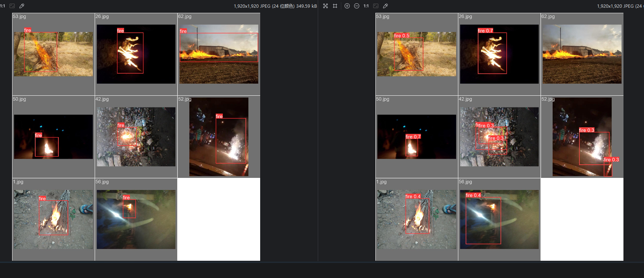Select the 42.jpg image in left viewer
644x278 pixels.
pos(136,137)
